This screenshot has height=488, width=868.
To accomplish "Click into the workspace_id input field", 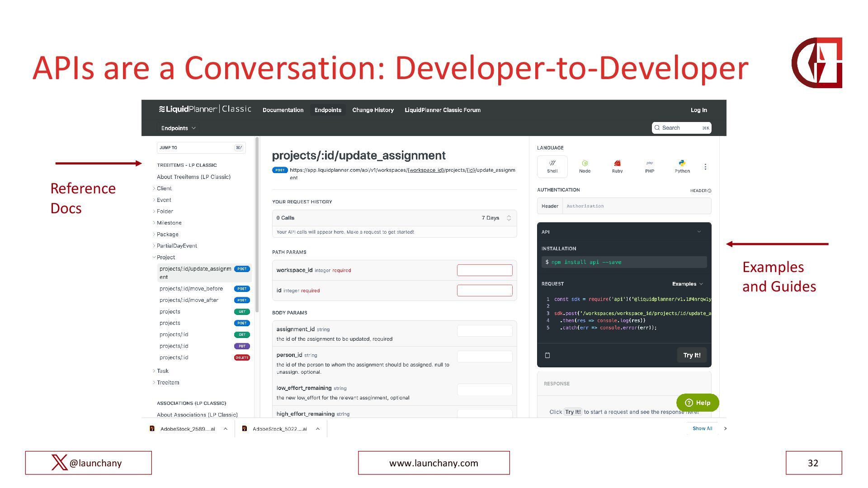I will [485, 270].
